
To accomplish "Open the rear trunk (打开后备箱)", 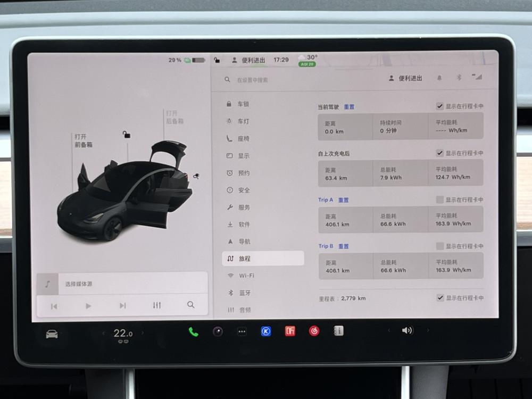I will 174,117.
